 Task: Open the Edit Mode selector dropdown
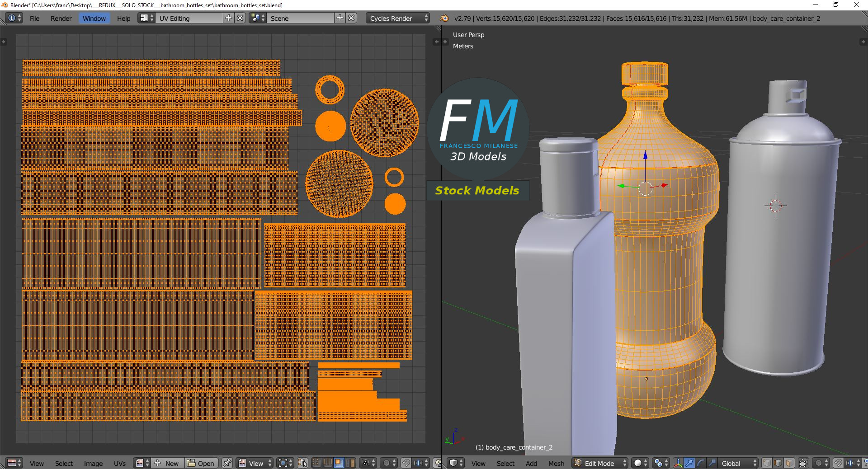point(600,463)
